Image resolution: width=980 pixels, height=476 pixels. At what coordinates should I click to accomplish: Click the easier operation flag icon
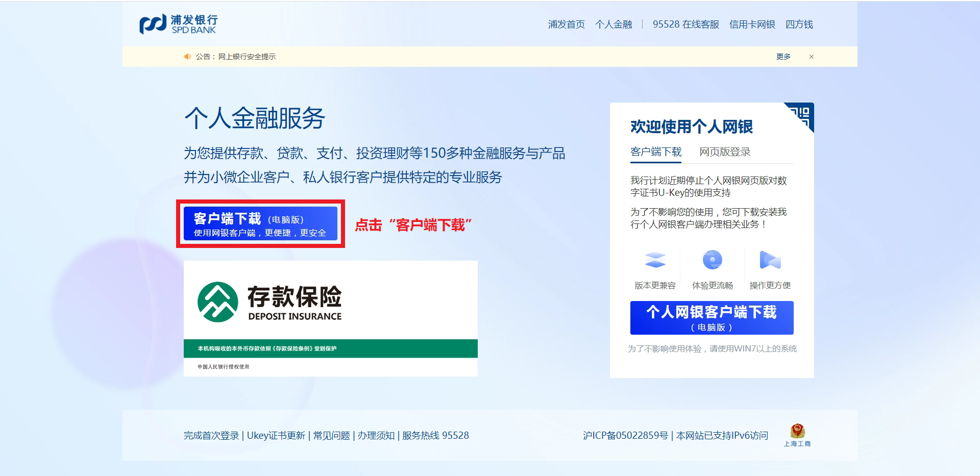point(770,260)
